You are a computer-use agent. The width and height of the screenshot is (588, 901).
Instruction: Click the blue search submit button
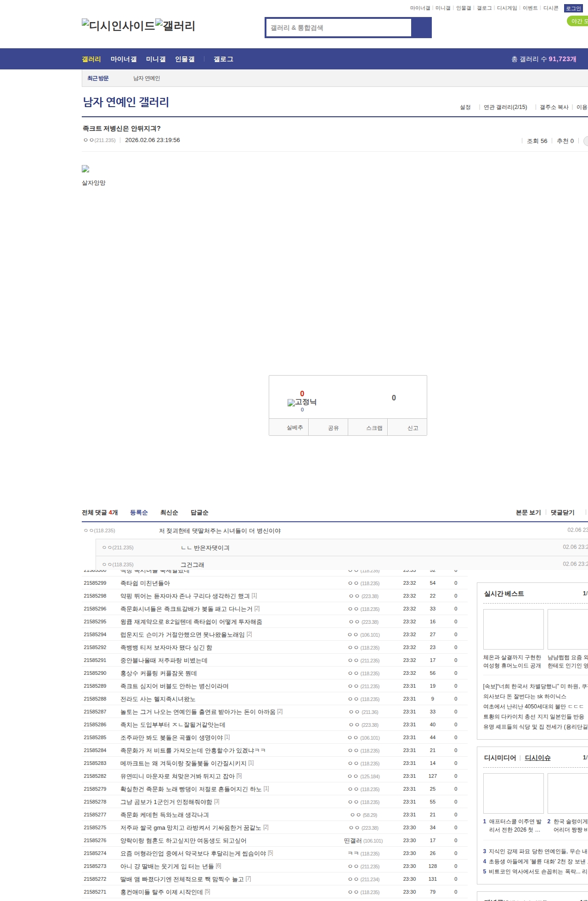tap(421, 28)
